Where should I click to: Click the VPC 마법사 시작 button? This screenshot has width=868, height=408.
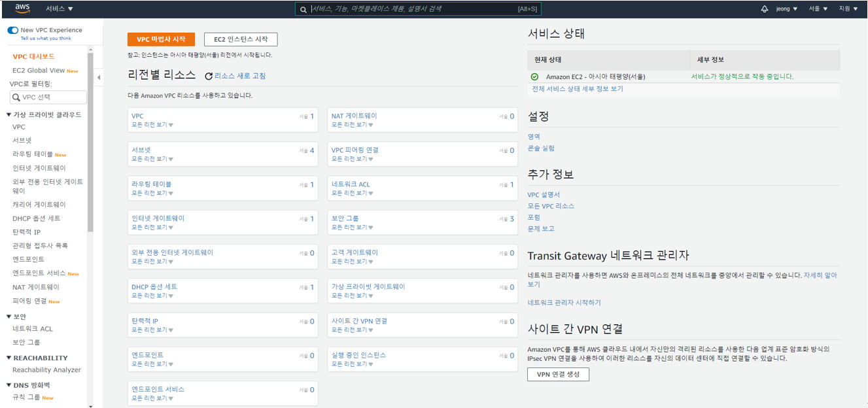click(161, 39)
